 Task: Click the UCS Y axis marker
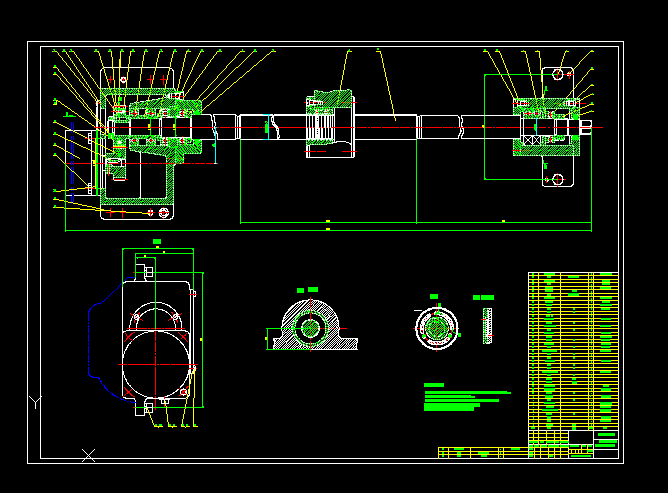point(35,402)
